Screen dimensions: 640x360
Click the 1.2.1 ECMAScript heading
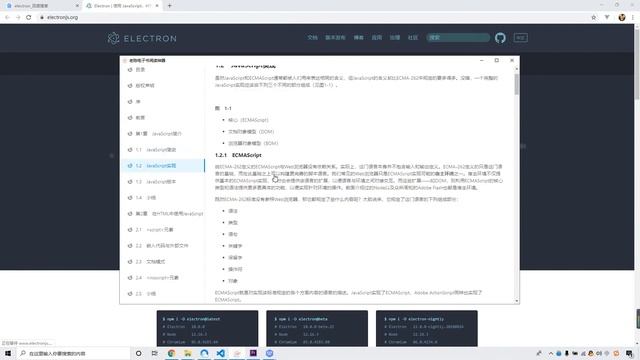(x=238, y=155)
